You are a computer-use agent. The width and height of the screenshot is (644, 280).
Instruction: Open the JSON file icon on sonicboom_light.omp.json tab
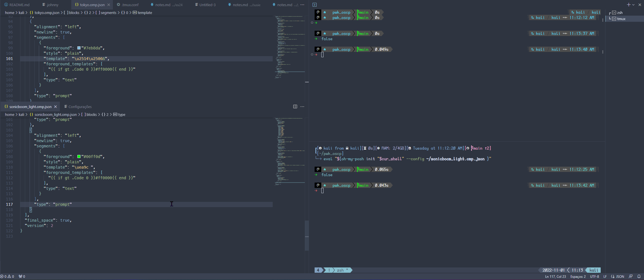[6, 106]
